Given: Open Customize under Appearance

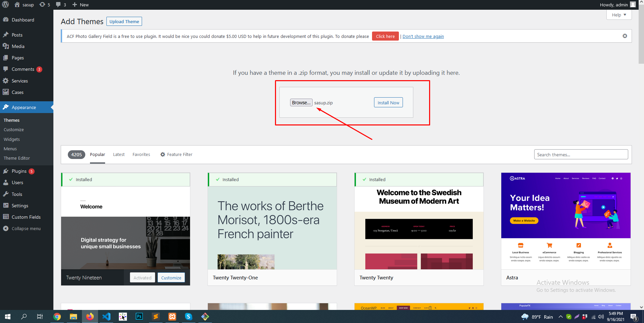Looking at the screenshot, I should point(14,129).
